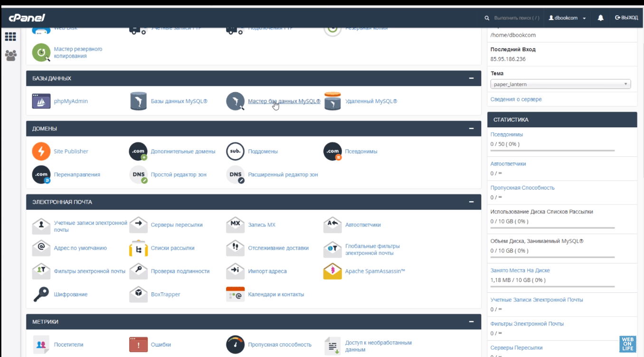Viewport: 644px width, 357px height.
Task: Click the Apache SpamAssassin envelope icon
Action: (332, 271)
